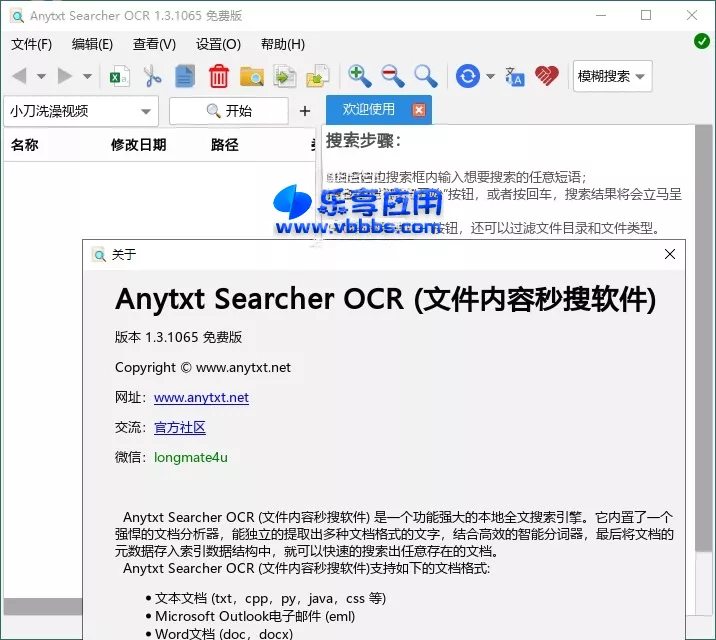Zoom in with the green plus magnifier
The image size is (716, 640).
[359, 76]
